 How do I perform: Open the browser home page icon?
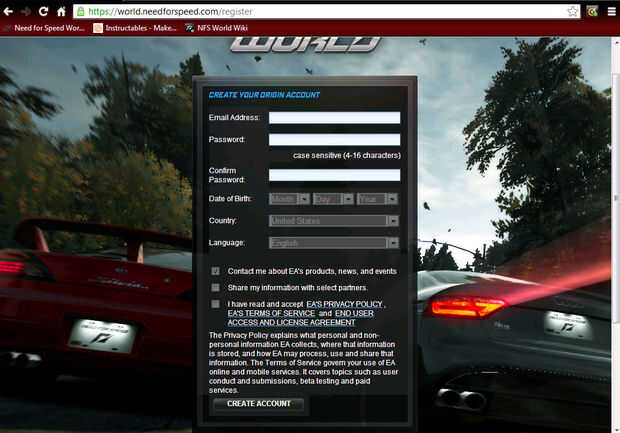[61, 11]
